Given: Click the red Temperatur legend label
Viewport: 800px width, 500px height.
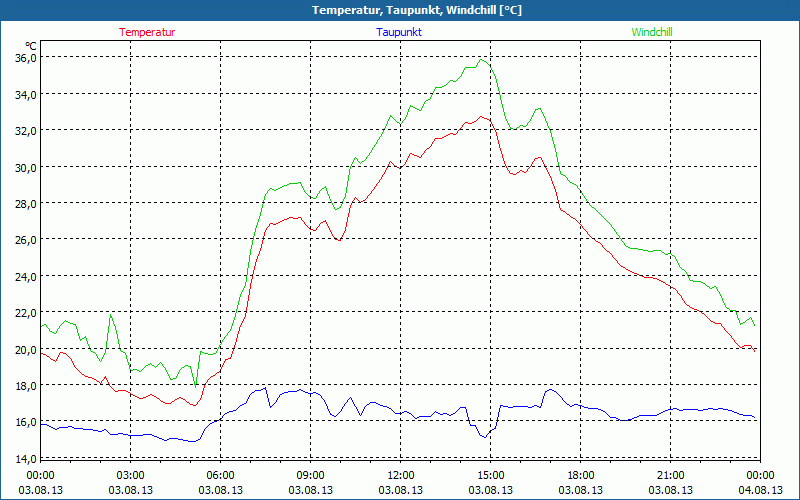Looking at the screenshot, I should [x=147, y=32].
